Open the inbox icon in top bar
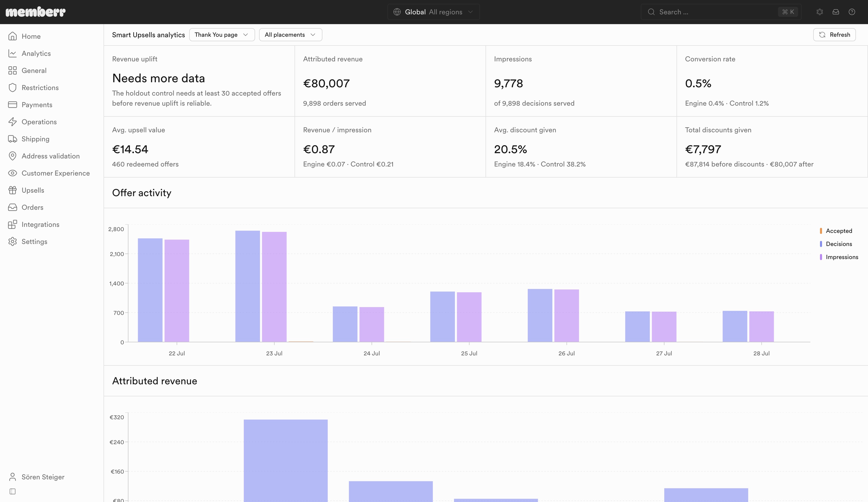Viewport: 868px width, 502px height. tap(836, 12)
